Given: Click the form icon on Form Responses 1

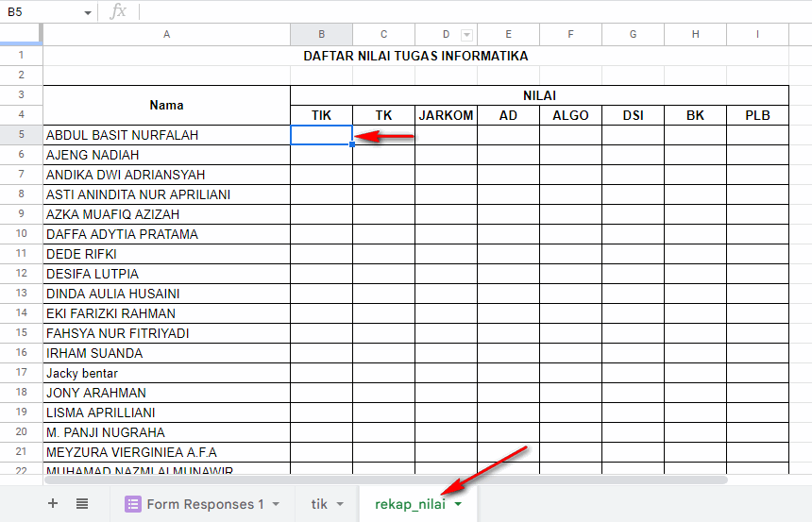Looking at the screenshot, I should pyautogui.click(x=133, y=504).
